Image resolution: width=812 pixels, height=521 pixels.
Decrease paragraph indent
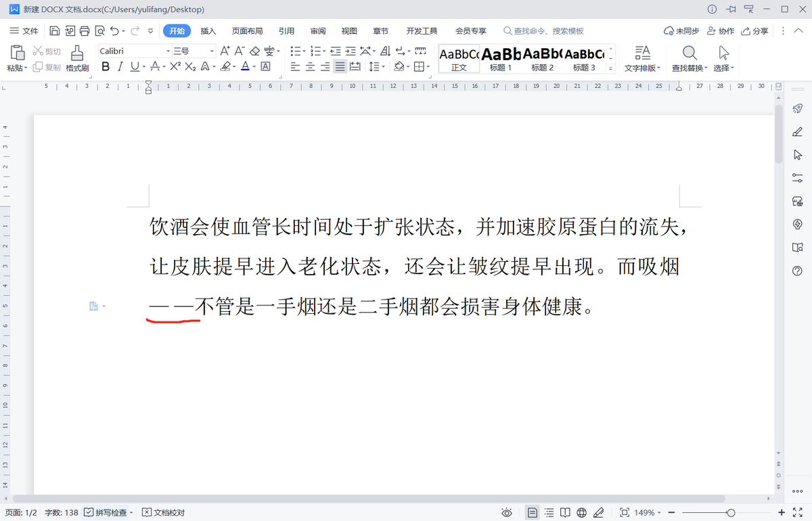coord(336,51)
